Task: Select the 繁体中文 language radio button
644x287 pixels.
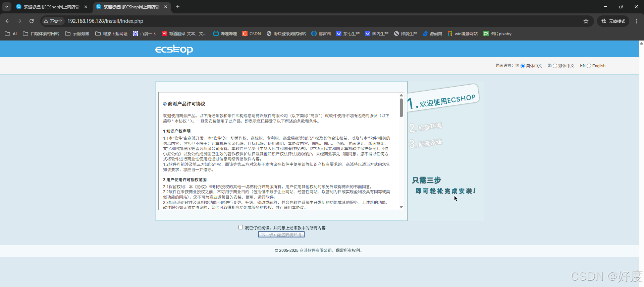Action: point(555,66)
